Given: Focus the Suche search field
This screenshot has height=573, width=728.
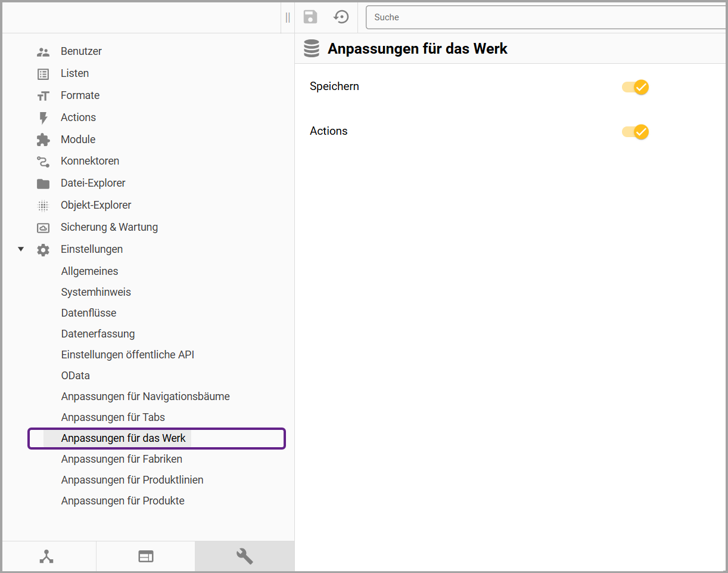Looking at the screenshot, I should [545, 17].
